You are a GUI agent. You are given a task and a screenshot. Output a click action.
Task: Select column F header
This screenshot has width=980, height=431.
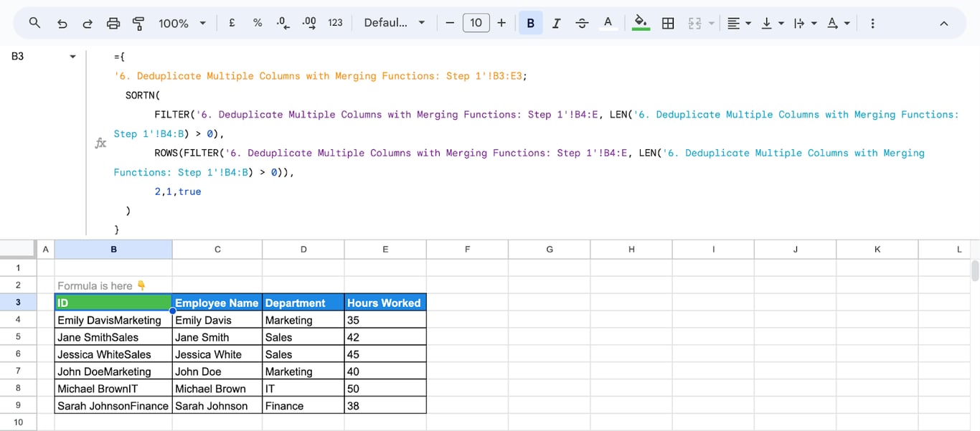[x=467, y=249]
